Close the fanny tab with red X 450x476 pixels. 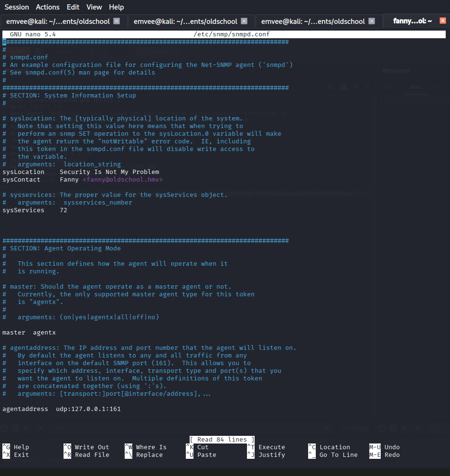tap(443, 21)
